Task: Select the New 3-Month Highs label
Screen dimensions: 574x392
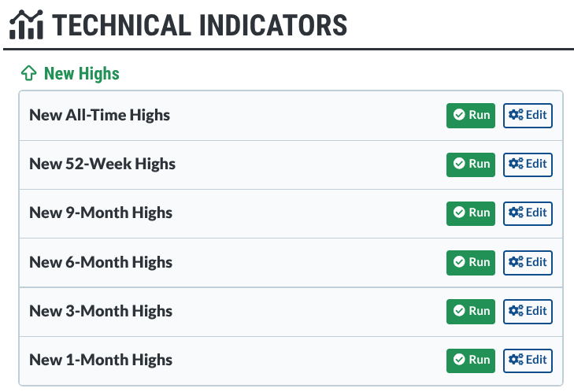Action: pos(101,311)
